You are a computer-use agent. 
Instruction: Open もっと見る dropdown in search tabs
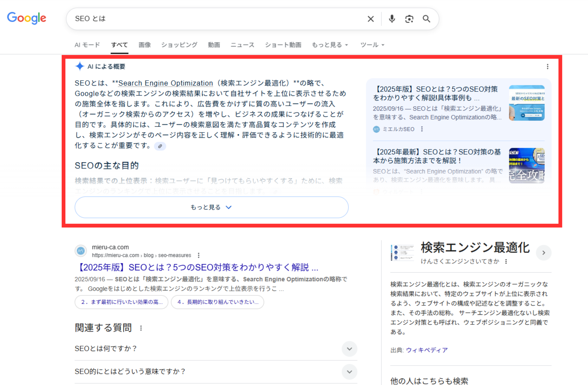click(330, 45)
